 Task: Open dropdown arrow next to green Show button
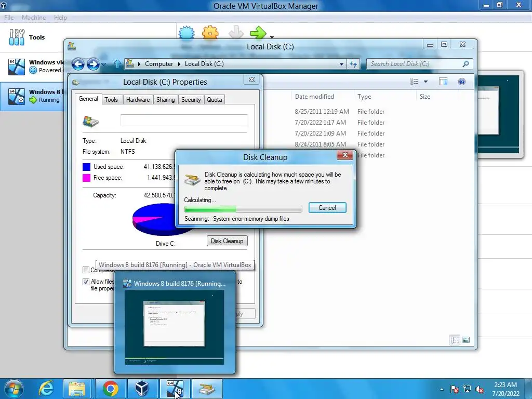272,37
